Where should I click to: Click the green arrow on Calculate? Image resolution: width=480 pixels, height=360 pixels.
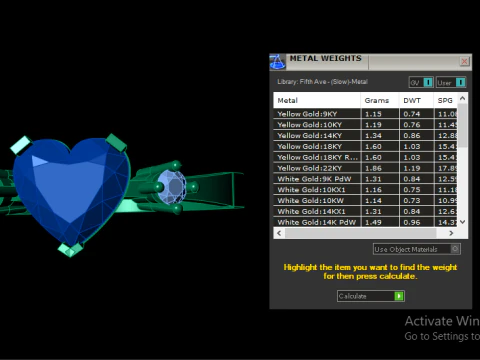click(x=399, y=296)
